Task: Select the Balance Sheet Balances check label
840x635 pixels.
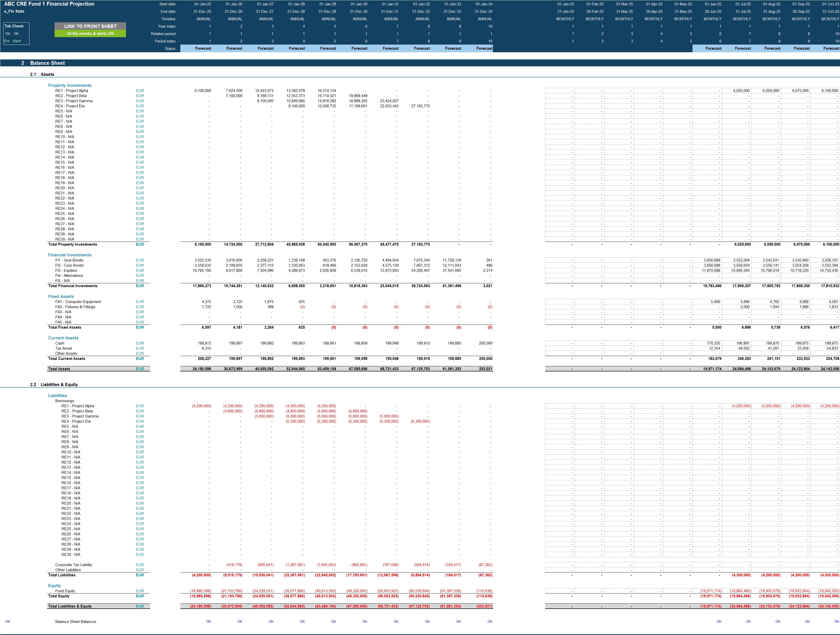Action: pos(76,622)
